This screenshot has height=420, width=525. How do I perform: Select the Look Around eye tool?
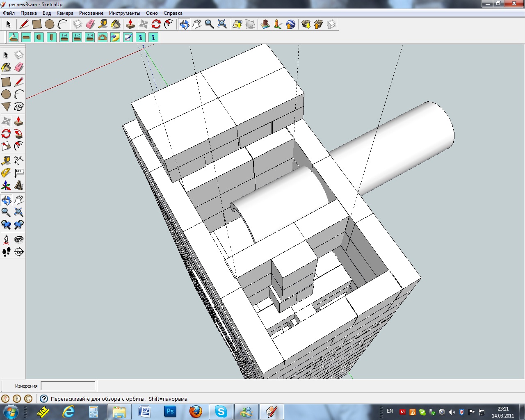(x=19, y=239)
